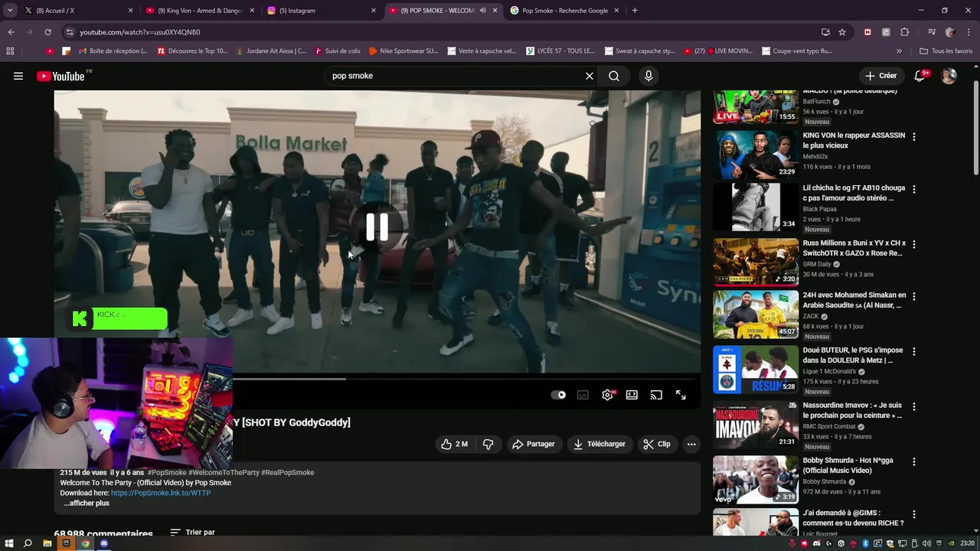
Task: Dislike the video
Action: [488, 444]
